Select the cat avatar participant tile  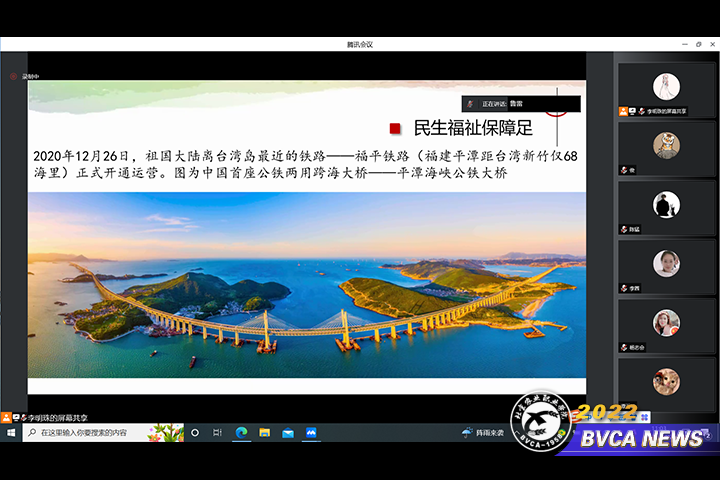[666, 148]
